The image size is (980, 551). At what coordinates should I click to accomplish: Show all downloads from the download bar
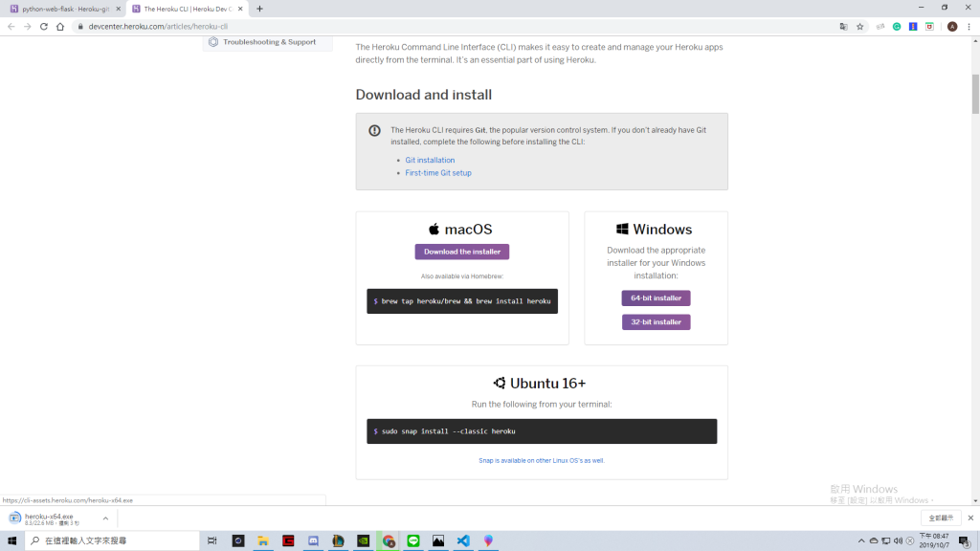pyautogui.click(x=941, y=518)
